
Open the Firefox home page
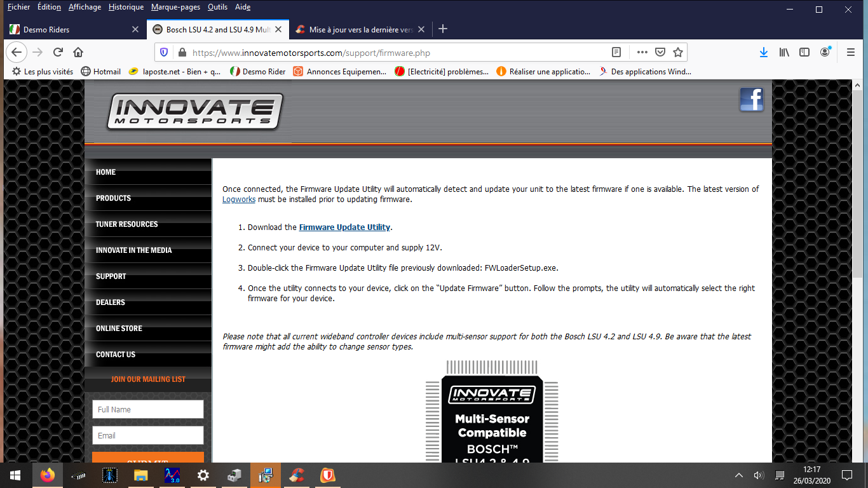pos(78,52)
